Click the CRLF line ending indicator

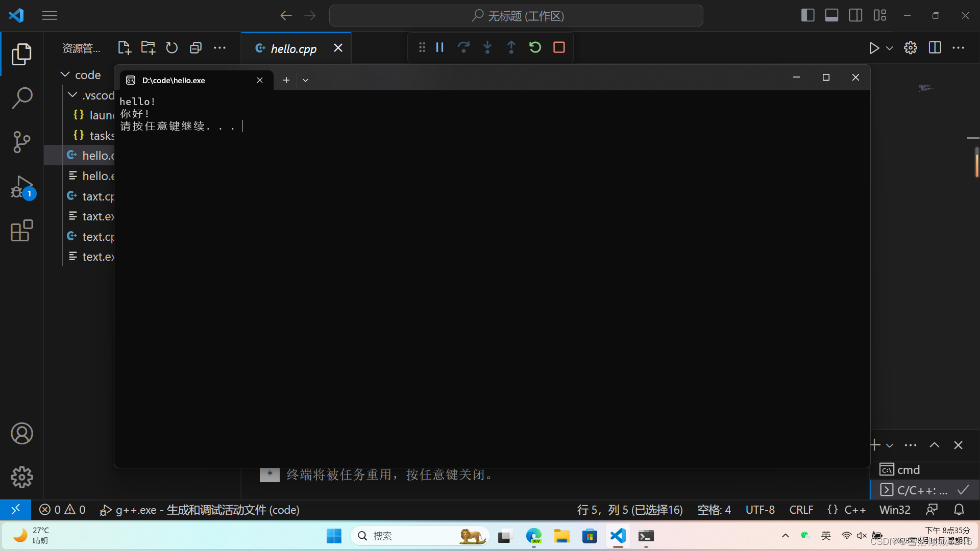(x=801, y=510)
